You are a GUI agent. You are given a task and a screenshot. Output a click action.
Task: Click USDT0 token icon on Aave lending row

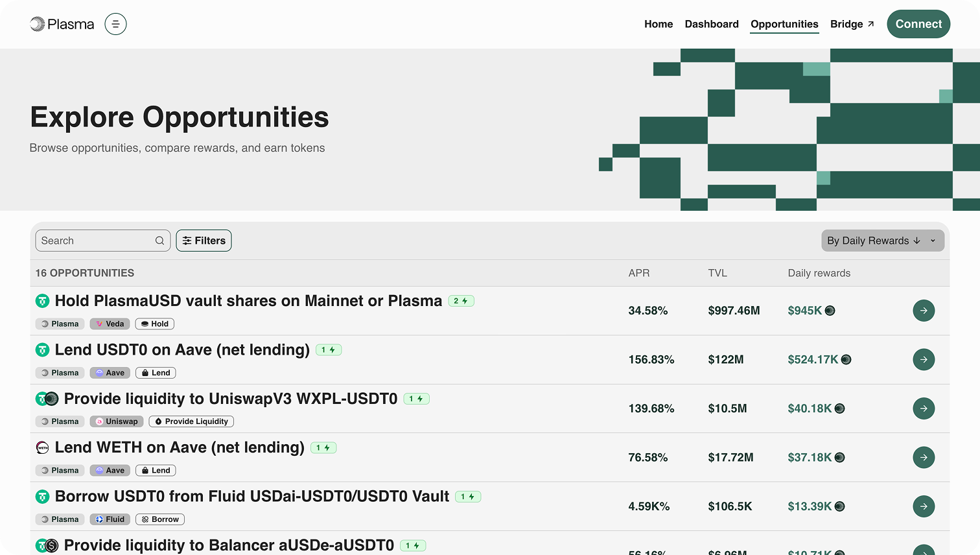pyautogui.click(x=42, y=350)
